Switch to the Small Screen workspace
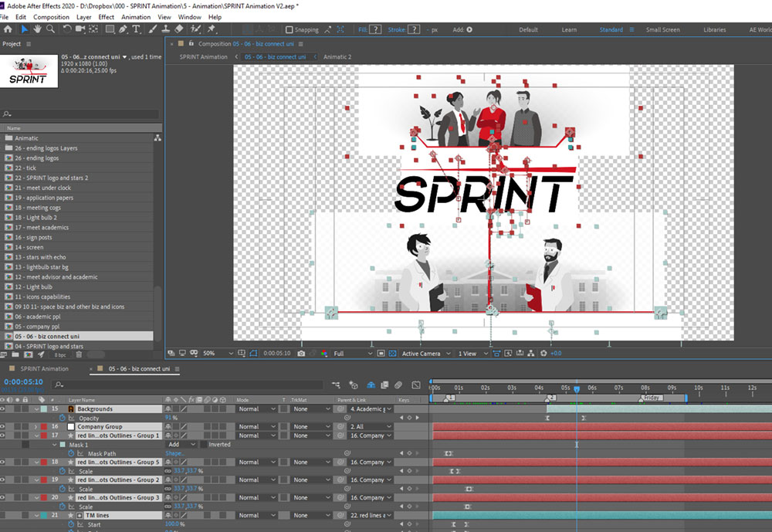The image size is (772, 532). point(662,29)
